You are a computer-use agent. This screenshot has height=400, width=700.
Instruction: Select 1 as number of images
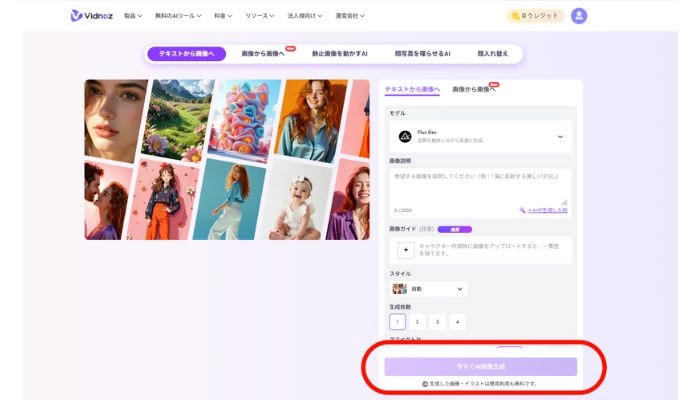point(398,322)
